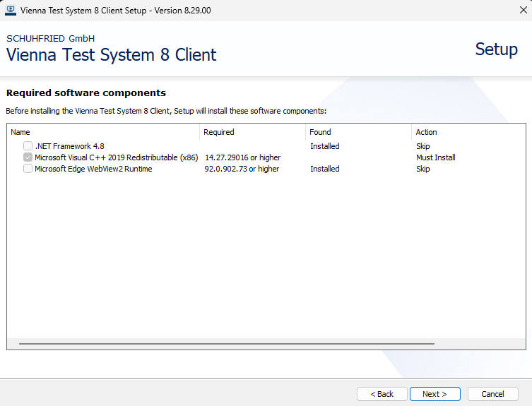Viewport: 532px width, 406px height.
Task: Click the Must Install action cell
Action: (x=435, y=157)
